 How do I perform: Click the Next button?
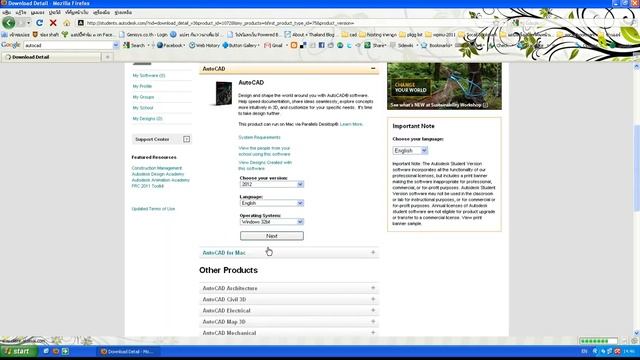[x=272, y=236]
